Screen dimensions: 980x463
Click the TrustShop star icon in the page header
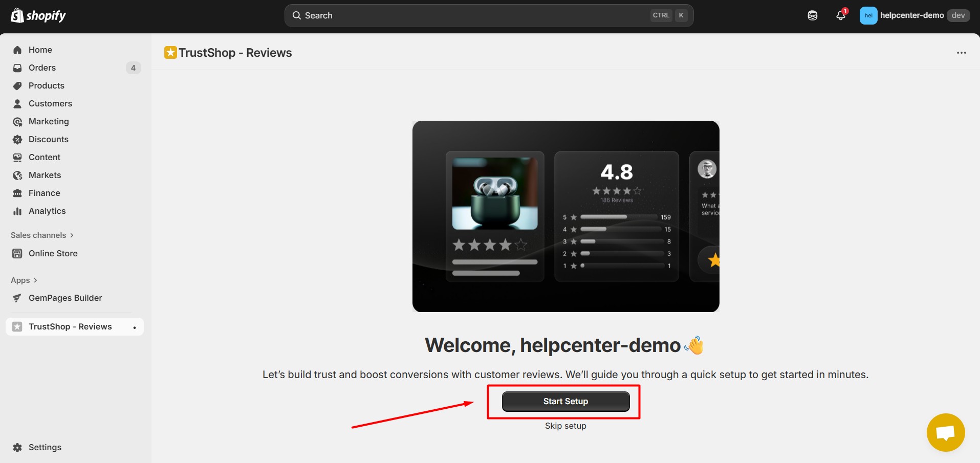pos(170,53)
